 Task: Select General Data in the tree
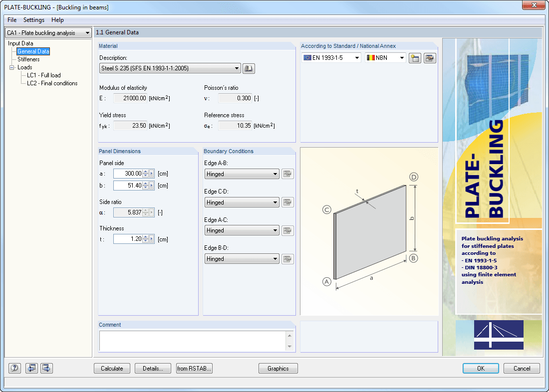(x=33, y=51)
